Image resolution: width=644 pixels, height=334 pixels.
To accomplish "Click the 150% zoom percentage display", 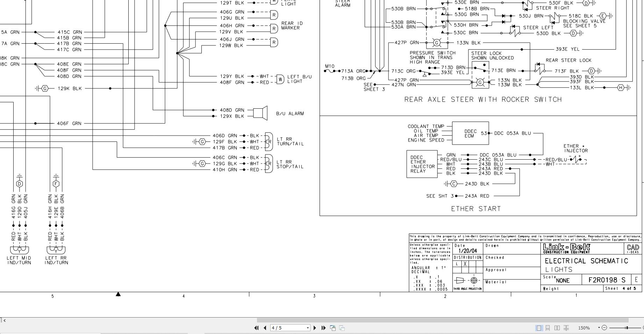I will (584, 328).
